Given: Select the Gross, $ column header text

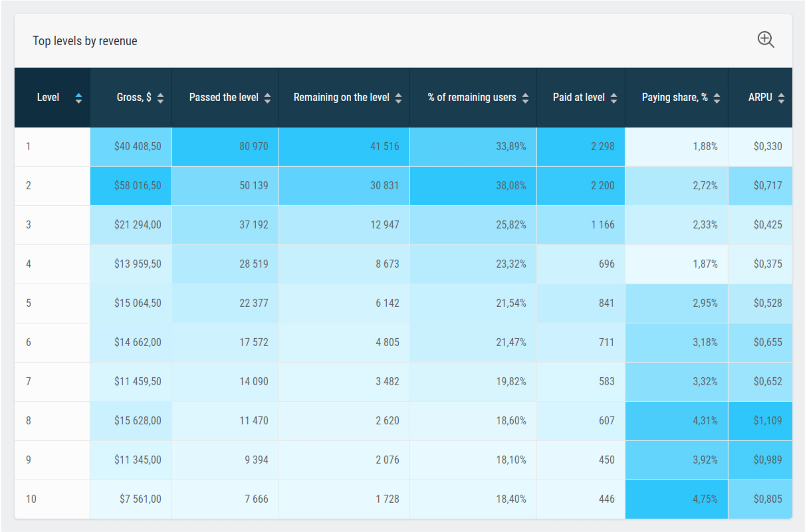Looking at the screenshot, I should point(134,98).
